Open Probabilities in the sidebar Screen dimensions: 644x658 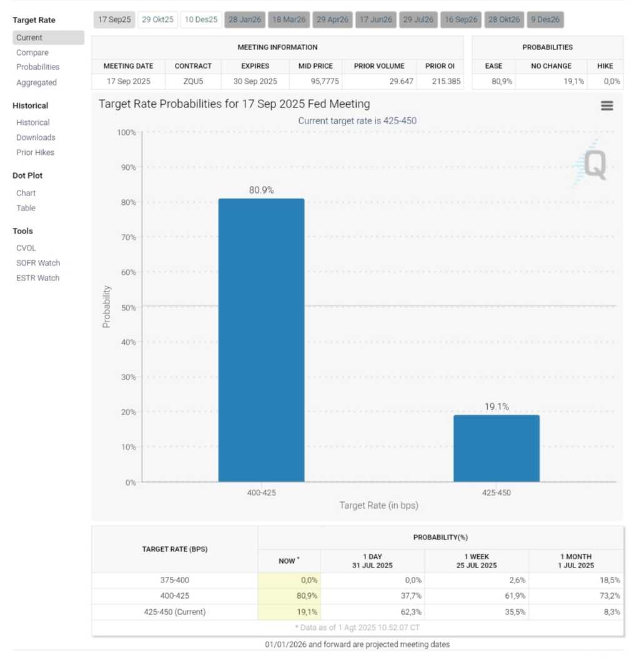[x=37, y=67]
